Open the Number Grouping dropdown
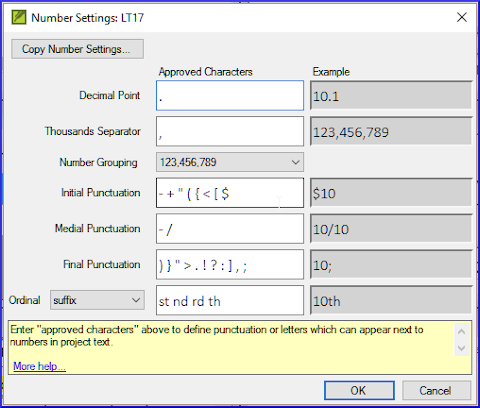The image size is (480, 408). (230, 162)
